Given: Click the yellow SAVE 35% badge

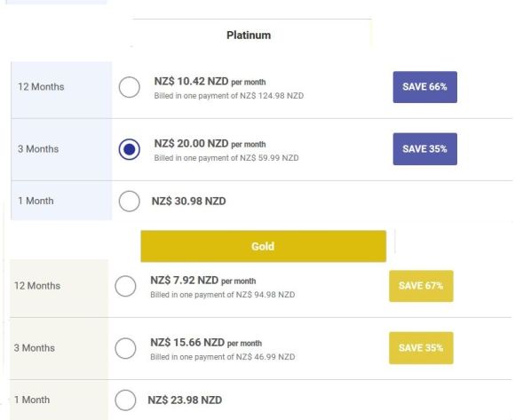Looking at the screenshot, I should (421, 348).
